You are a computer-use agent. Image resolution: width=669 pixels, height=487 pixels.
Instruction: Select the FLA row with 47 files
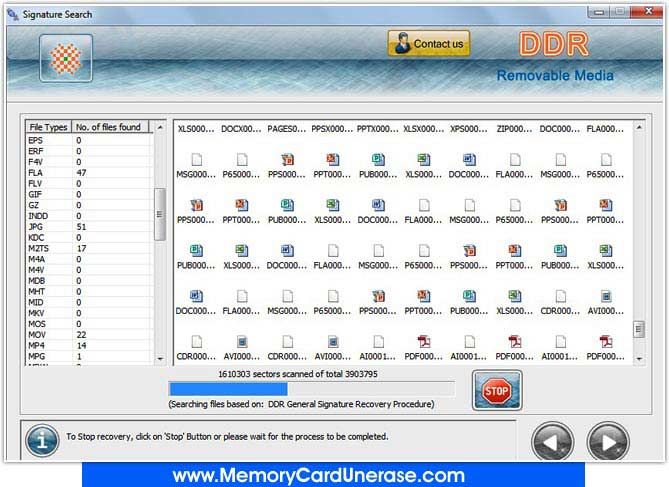(89, 172)
